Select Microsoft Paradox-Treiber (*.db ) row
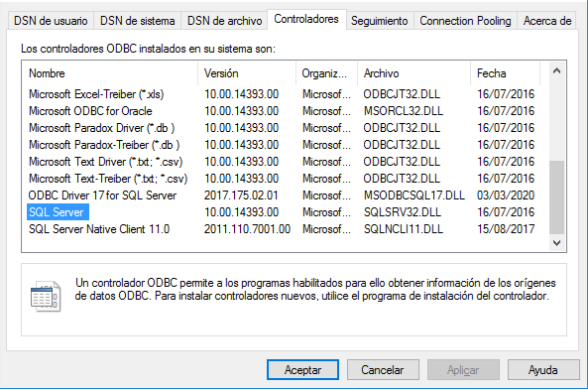Image resolution: width=588 pixels, height=390 pixels. (x=104, y=145)
